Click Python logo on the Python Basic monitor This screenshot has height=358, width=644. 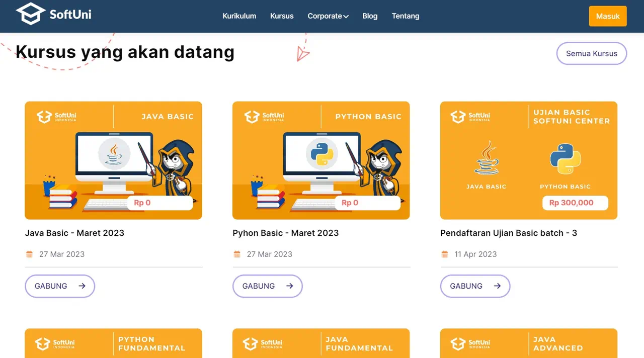pos(322,153)
